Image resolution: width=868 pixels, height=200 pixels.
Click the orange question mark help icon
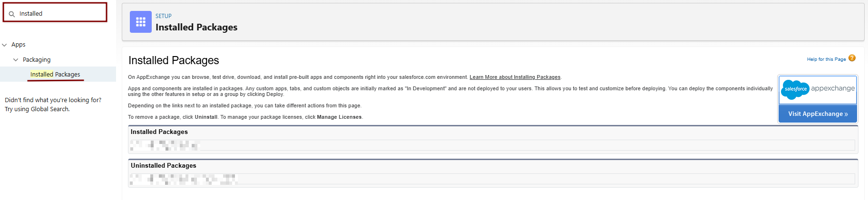tap(852, 58)
